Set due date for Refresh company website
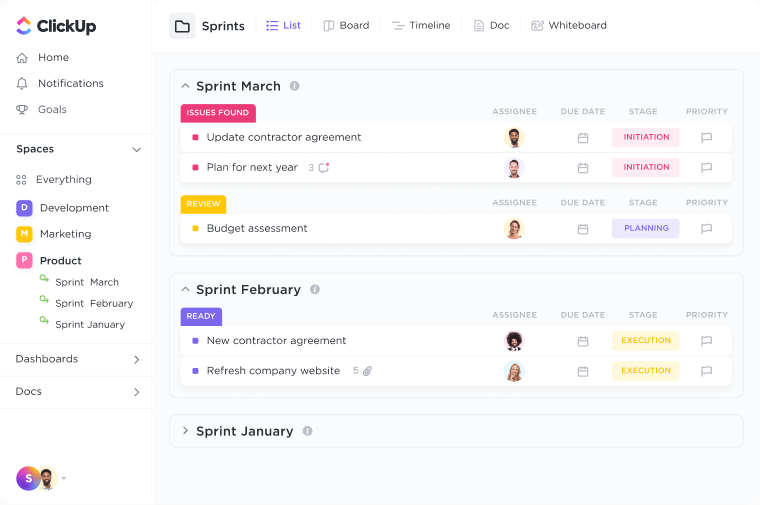 (583, 372)
